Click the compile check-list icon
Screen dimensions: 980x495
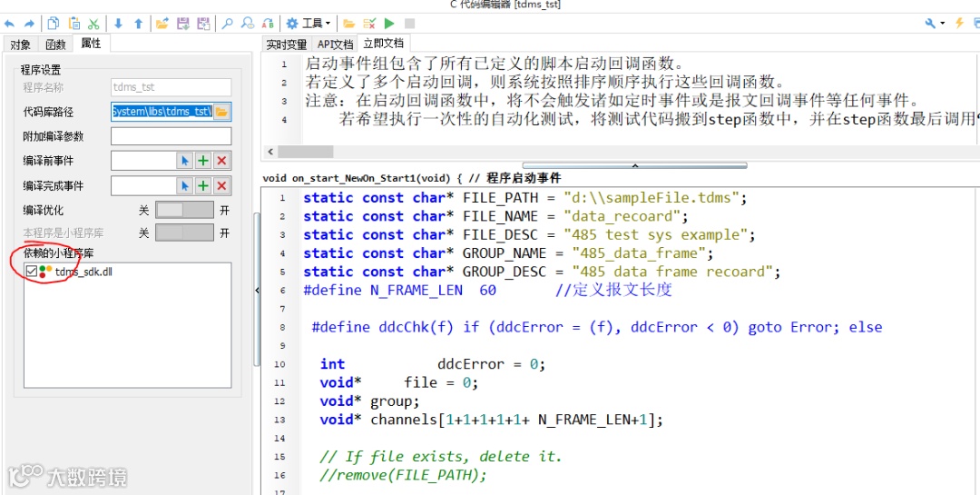pos(369,24)
